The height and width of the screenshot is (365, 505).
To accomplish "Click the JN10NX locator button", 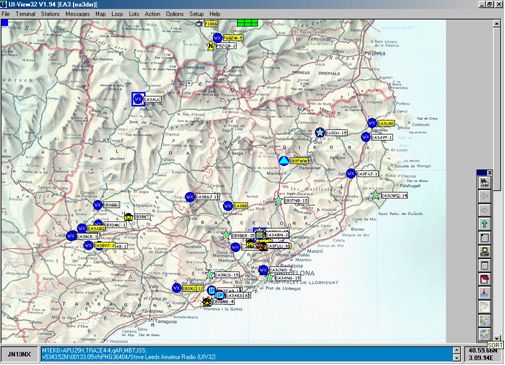I will (x=19, y=354).
